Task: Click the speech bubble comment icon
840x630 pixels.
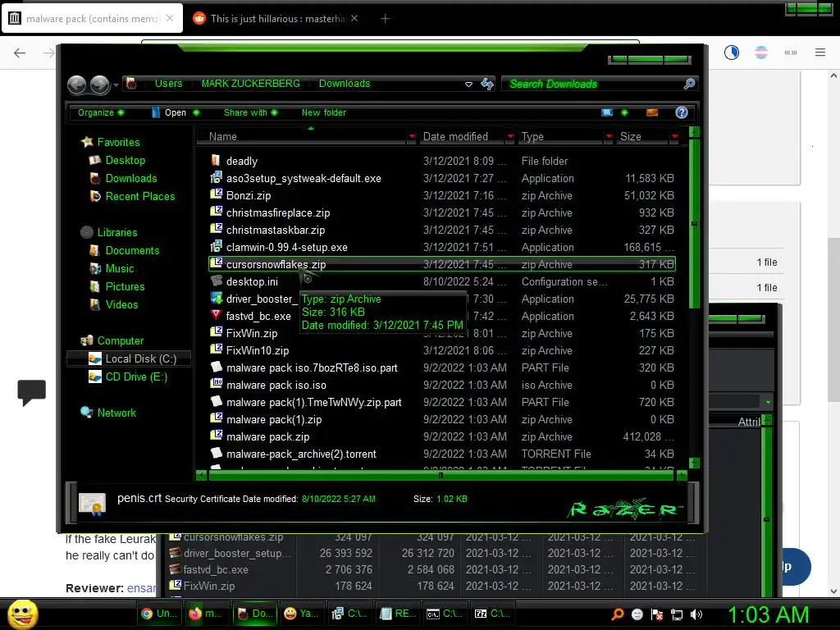Action: coord(32,392)
